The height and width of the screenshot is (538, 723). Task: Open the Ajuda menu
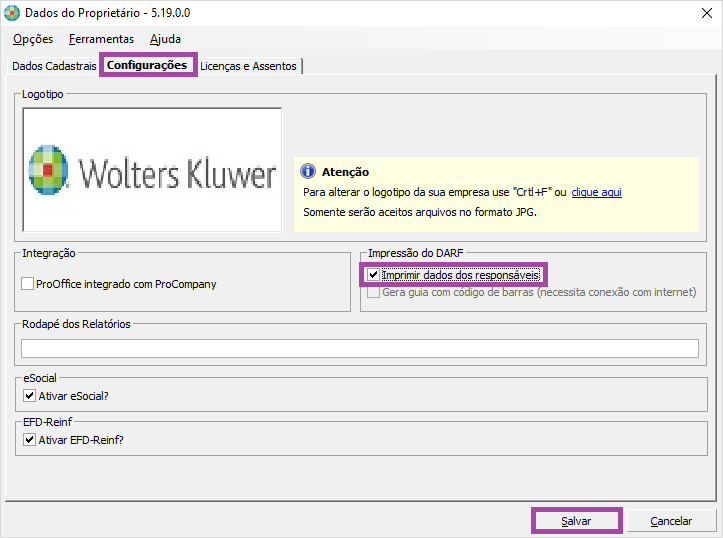(165, 39)
